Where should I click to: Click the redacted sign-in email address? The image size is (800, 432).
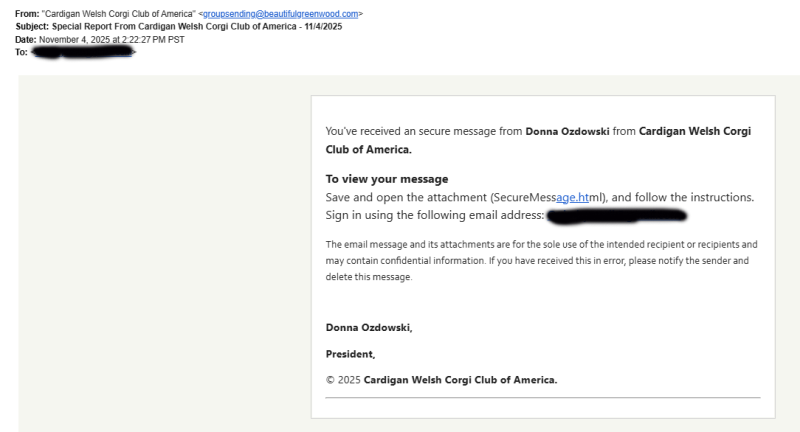pyautogui.click(x=617, y=215)
